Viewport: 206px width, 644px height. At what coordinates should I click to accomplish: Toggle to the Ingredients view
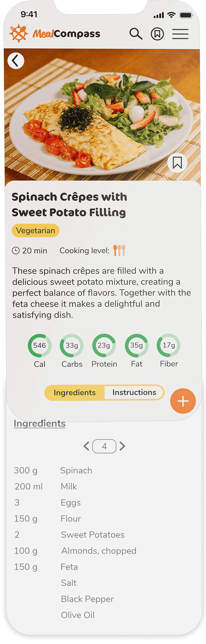pos(74,392)
